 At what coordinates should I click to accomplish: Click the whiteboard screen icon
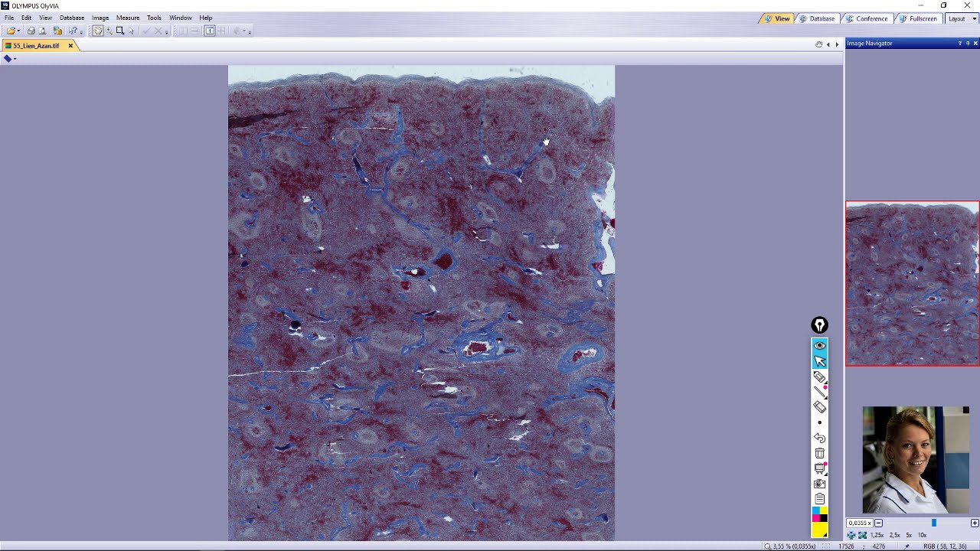(x=820, y=468)
